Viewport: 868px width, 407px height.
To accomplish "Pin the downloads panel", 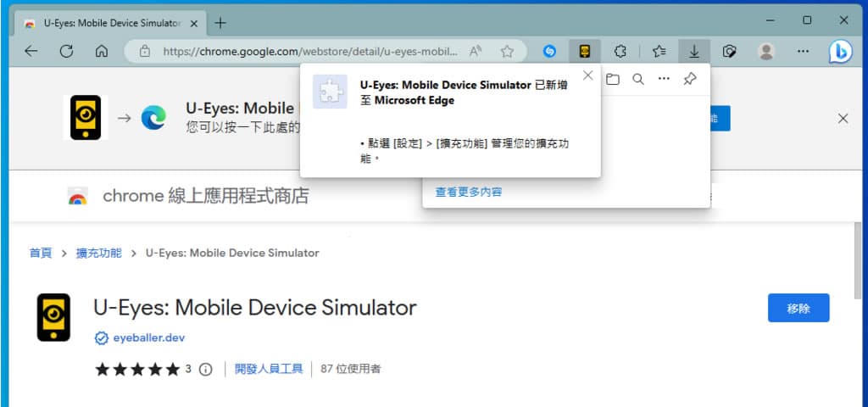I will pos(690,79).
